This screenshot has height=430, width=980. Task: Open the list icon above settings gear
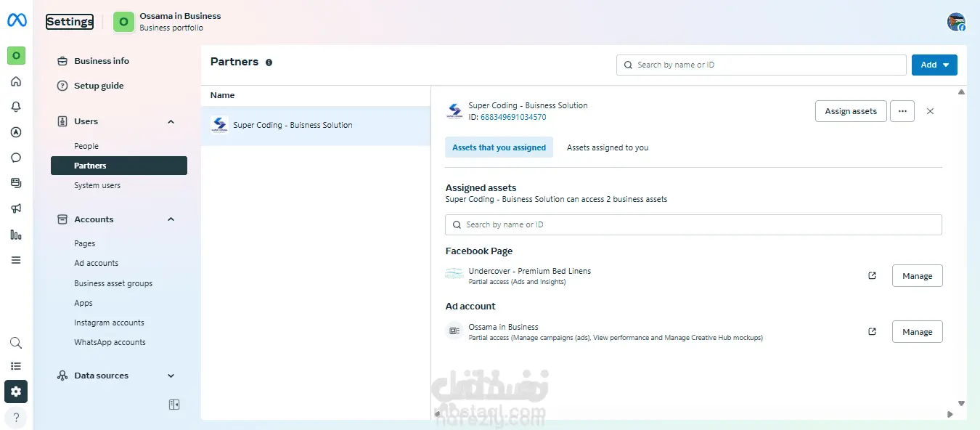[16, 366]
